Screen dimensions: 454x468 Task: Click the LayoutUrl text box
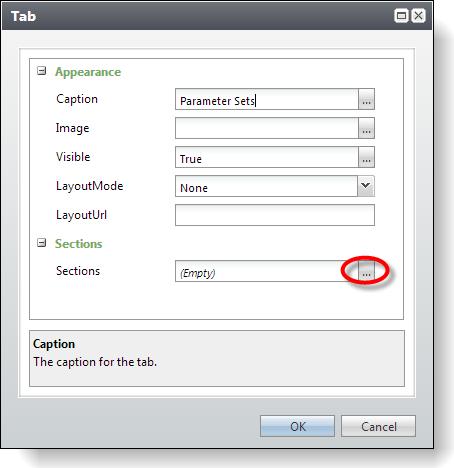275,215
